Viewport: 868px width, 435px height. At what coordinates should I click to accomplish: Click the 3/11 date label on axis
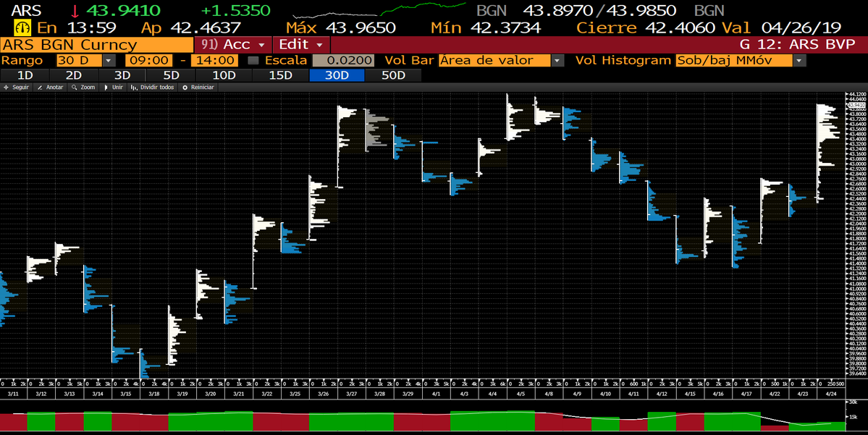coord(13,394)
